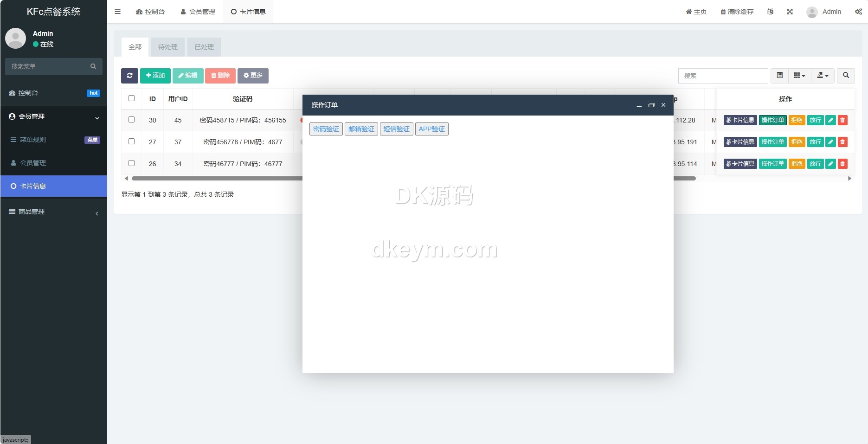The image size is (868, 444).
Task: Expand the 商品管理 sidebar menu
Action: pyautogui.click(x=54, y=212)
